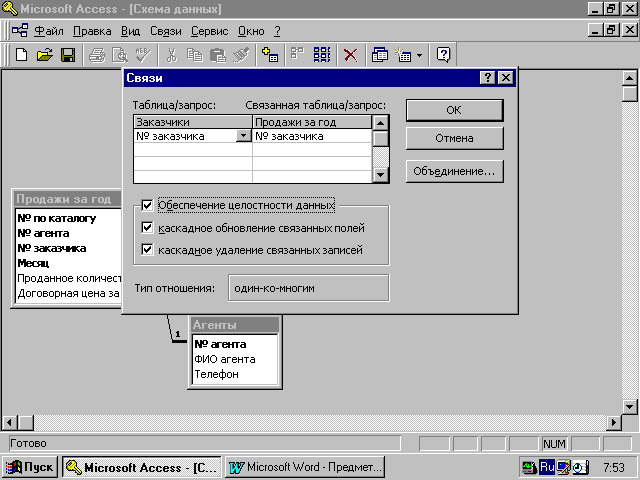
Task: Toggle Обеспечение целостности данных checkbox
Action: click(147, 205)
